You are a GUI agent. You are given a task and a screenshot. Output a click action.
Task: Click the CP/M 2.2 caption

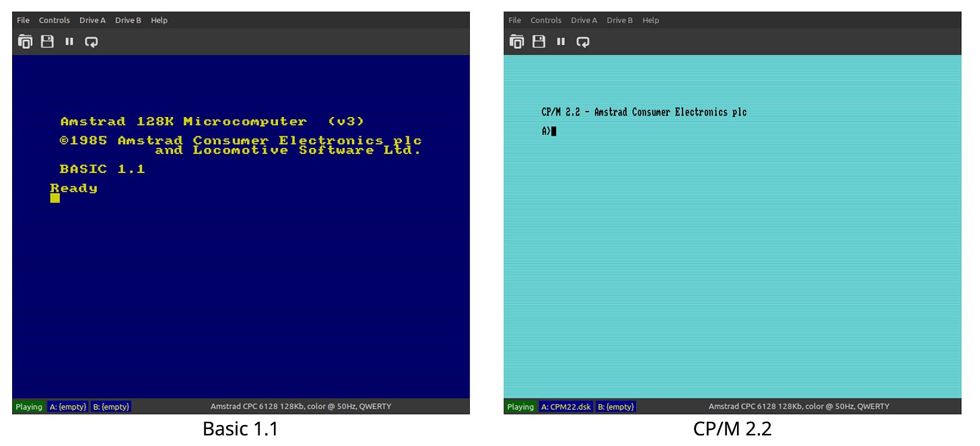click(x=732, y=429)
